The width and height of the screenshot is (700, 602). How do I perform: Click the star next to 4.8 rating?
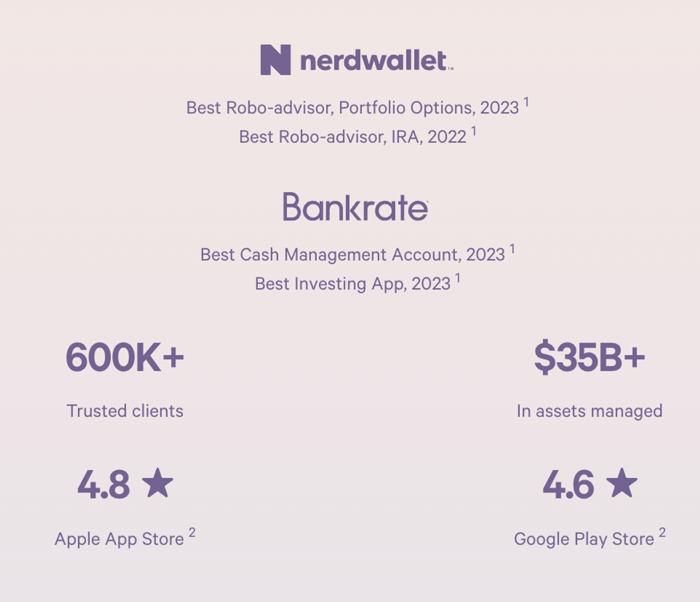tap(157, 483)
